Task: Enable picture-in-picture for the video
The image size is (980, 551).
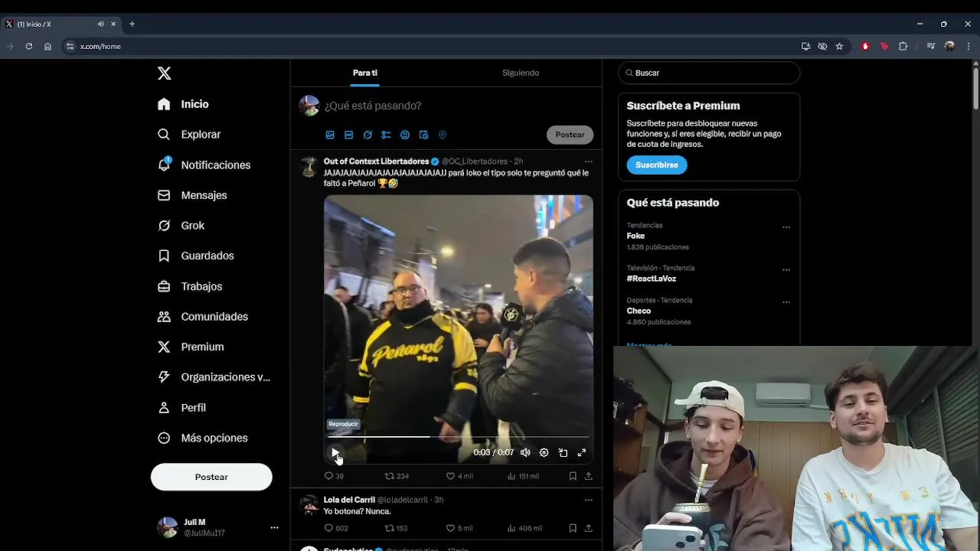Action: coord(563,452)
